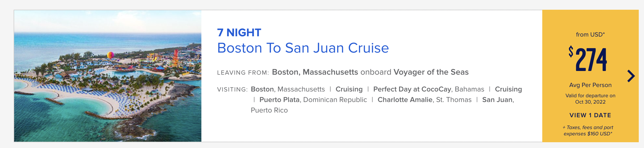Click the San Juan port name

[497, 100]
